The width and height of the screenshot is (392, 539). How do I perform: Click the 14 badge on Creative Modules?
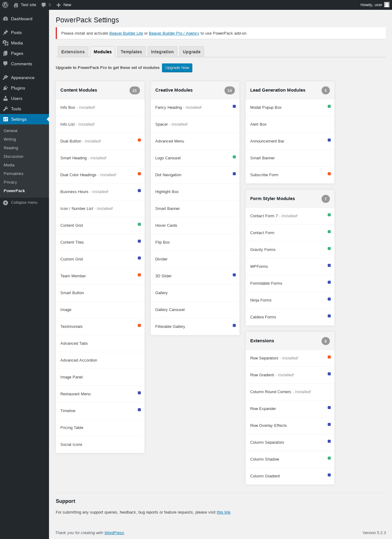click(x=230, y=90)
